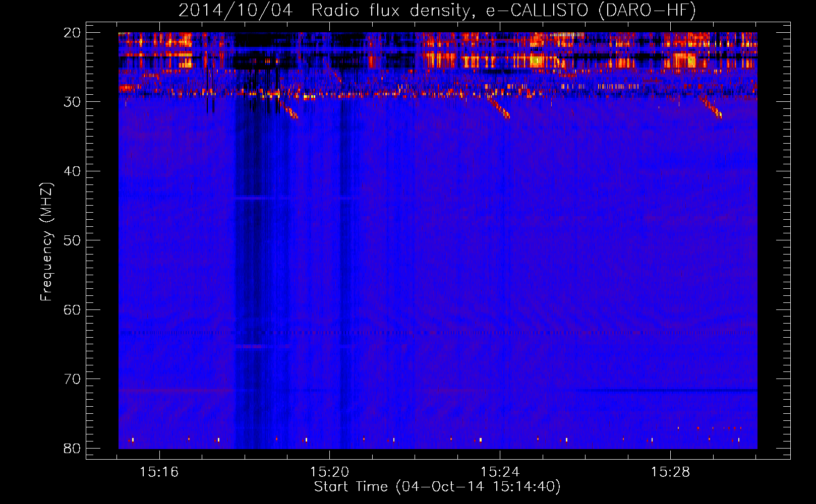The width and height of the screenshot is (816, 504).
Task: Click the frequency tick label '70'
Action: click(x=72, y=379)
